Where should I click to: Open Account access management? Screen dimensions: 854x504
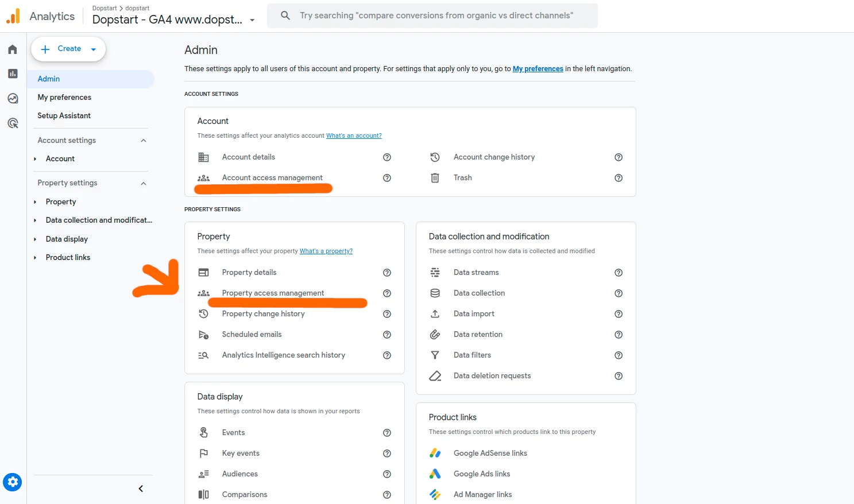pos(272,178)
